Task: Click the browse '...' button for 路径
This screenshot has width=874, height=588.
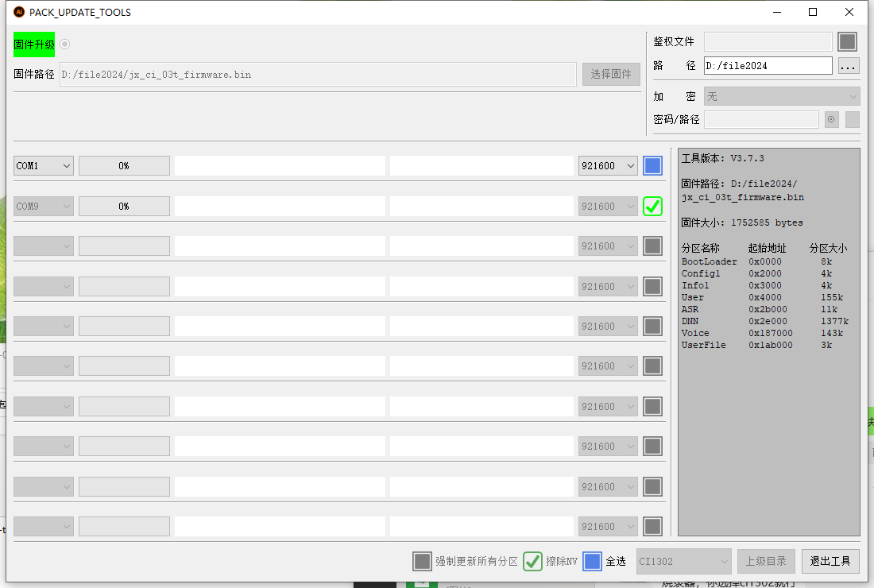Action: 849,66
